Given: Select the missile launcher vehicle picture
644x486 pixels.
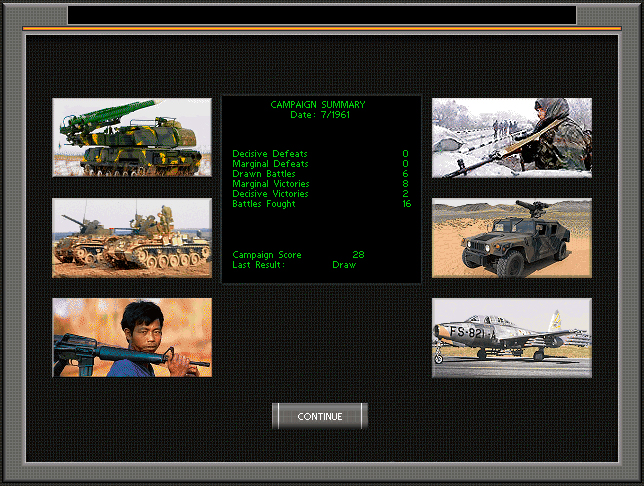Looking at the screenshot, I should click(132, 137).
